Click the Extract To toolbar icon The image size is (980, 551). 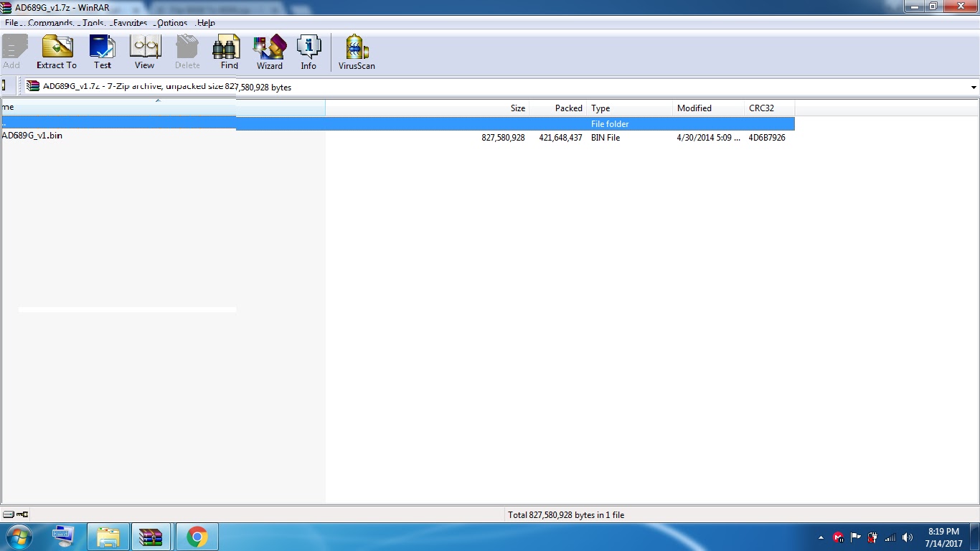coord(57,52)
